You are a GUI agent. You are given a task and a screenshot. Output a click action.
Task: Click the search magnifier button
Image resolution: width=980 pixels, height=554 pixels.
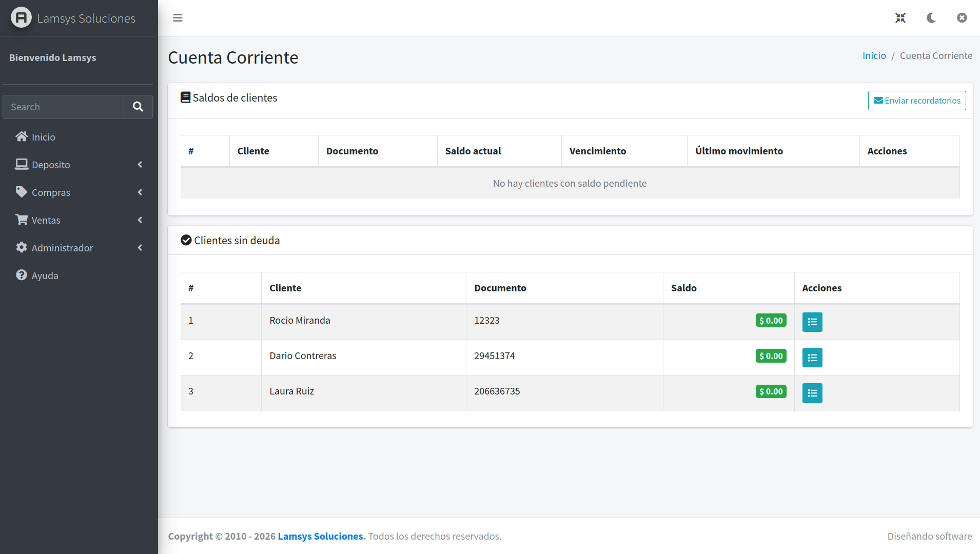(138, 107)
